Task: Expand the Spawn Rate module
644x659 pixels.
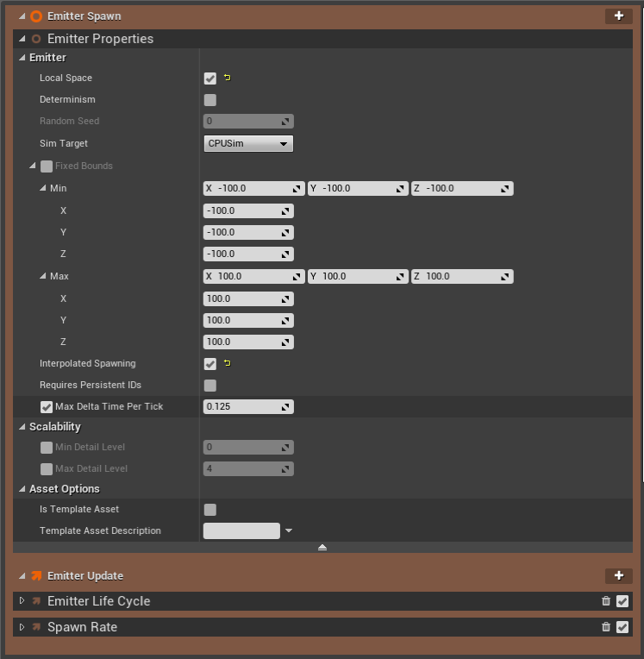Action: 22,627
